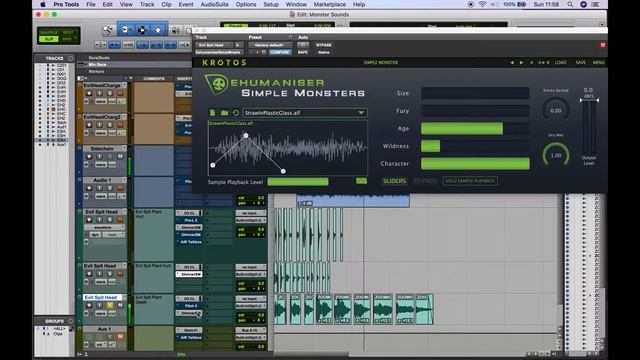Mute the Aux 1 track
Screen dimensions: 640x360
[120, 337]
